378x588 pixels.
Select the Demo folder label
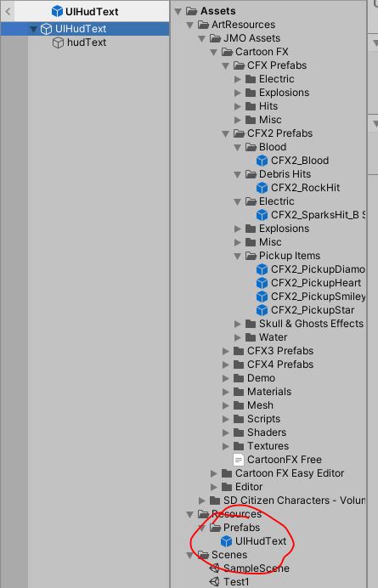(262, 378)
